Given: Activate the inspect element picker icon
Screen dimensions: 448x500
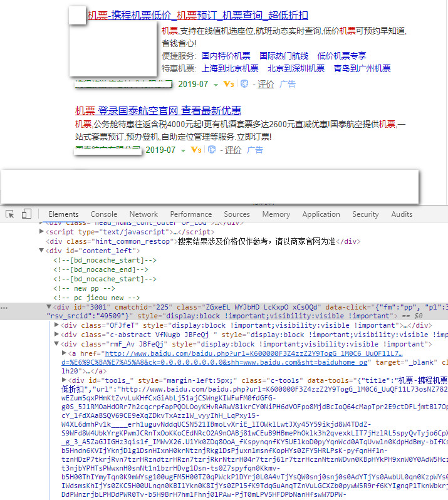Looking at the screenshot, I should click(10, 214).
